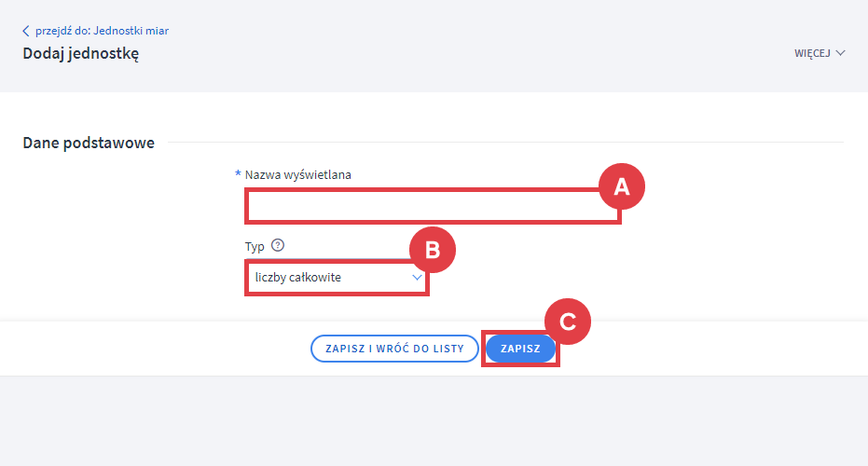Click the Dane podstawowe section heading
Viewport: 868px width, 466px height.
pos(89,143)
